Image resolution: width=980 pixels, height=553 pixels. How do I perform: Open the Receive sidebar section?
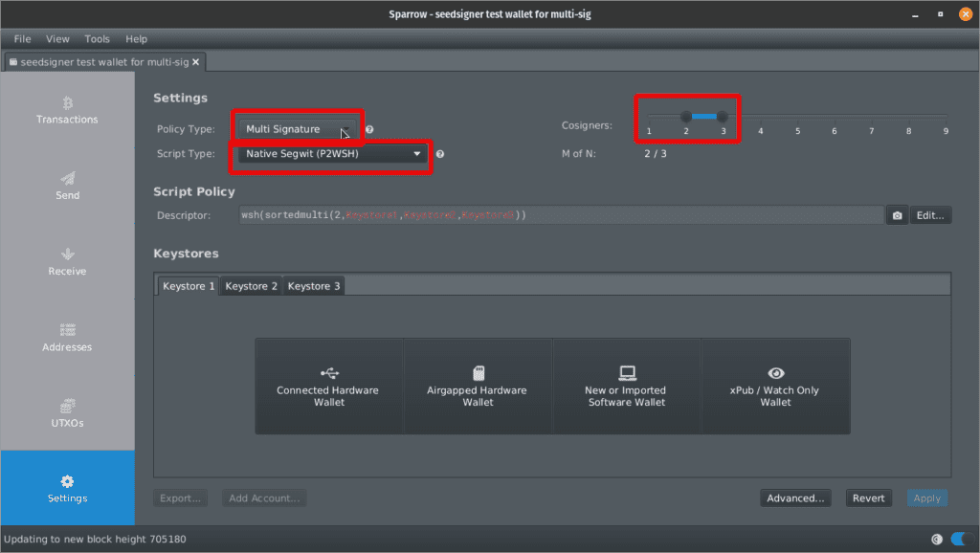(68, 262)
